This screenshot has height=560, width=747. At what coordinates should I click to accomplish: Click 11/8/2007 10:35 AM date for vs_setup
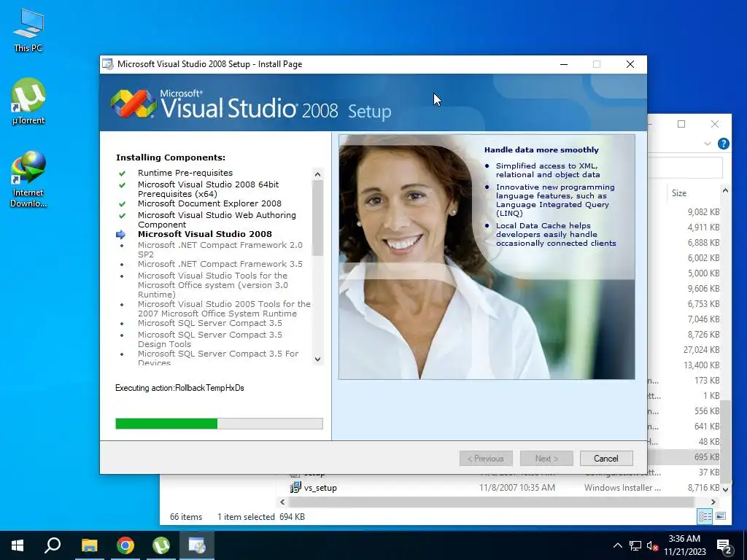coord(517,488)
